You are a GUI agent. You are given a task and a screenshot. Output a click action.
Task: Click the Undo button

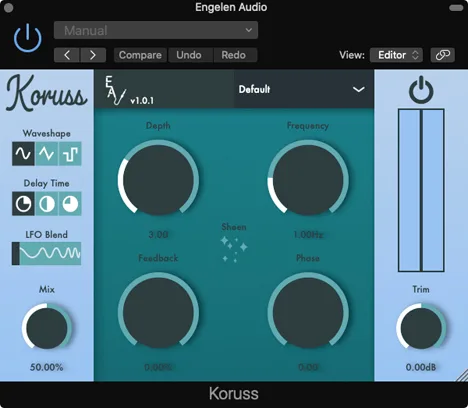pyautogui.click(x=189, y=55)
